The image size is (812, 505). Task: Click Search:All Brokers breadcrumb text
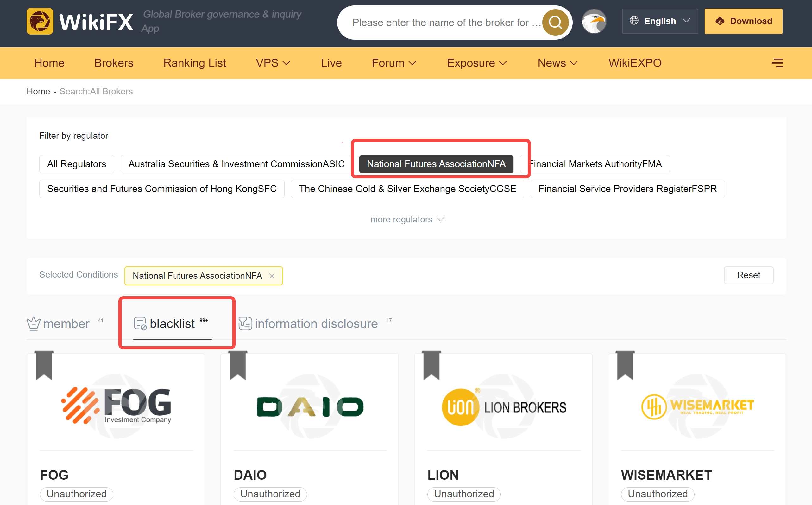click(96, 92)
